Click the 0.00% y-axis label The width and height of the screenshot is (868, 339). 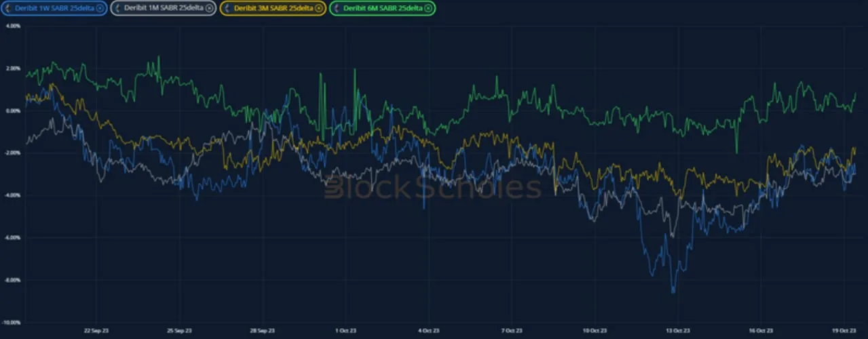[13, 110]
